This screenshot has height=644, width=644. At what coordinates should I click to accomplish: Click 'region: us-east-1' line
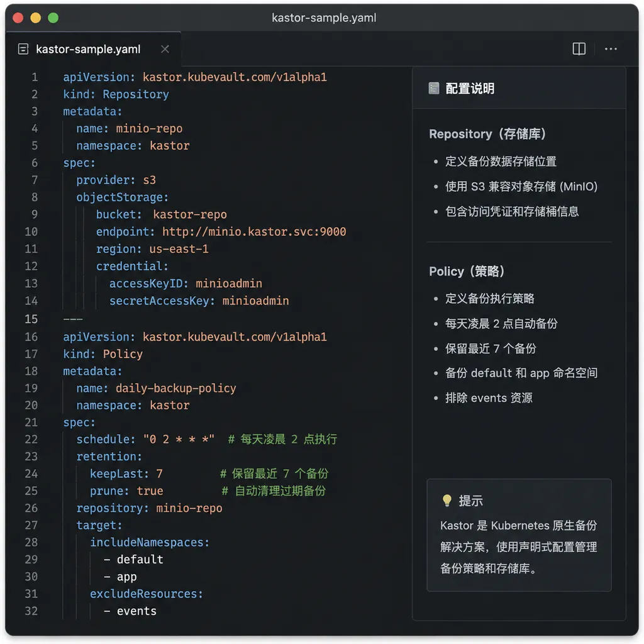pyautogui.click(x=152, y=249)
